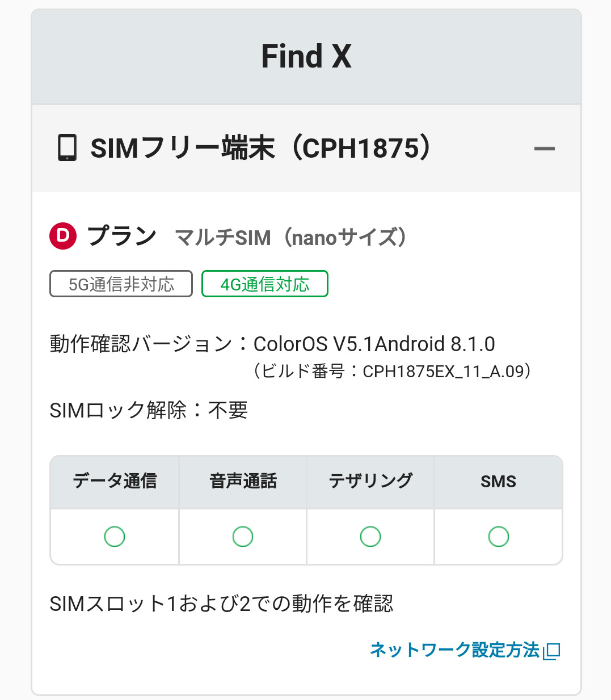This screenshot has height=700, width=611.
Task: Click the circle under SMS
Action: (499, 536)
